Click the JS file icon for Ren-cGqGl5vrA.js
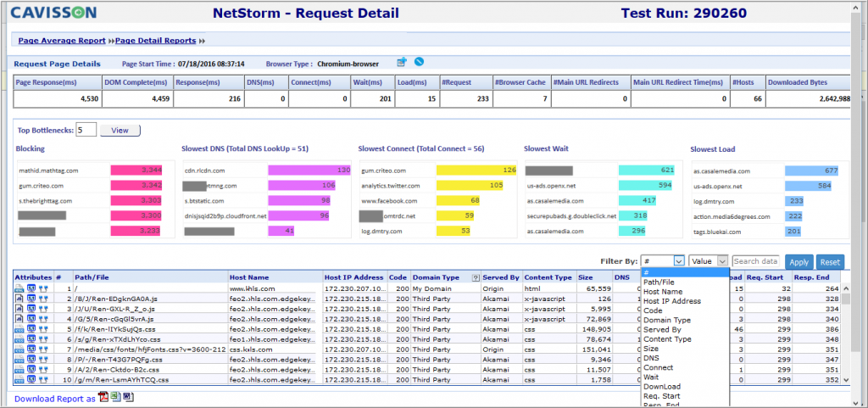Viewport: 868px width, 408px height. point(20,318)
